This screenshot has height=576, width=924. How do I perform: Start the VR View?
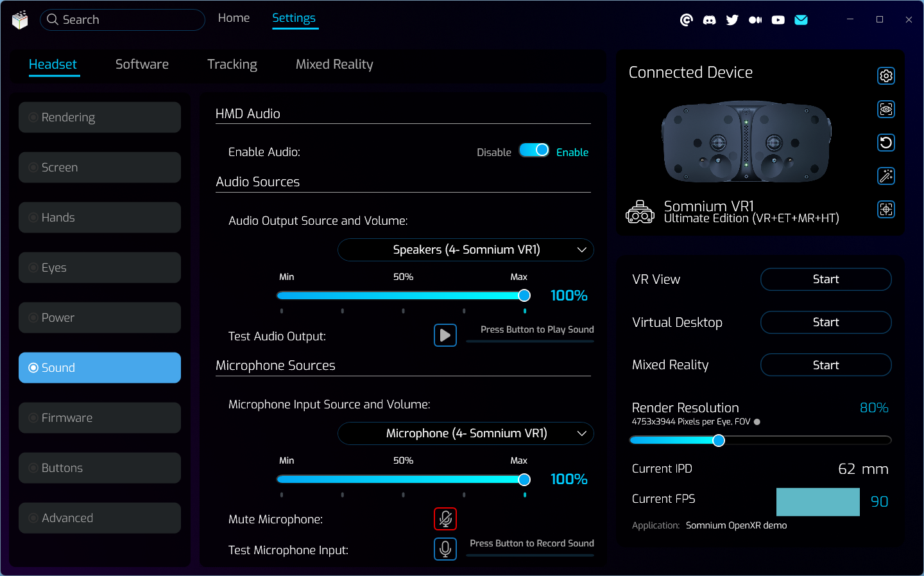coord(825,279)
